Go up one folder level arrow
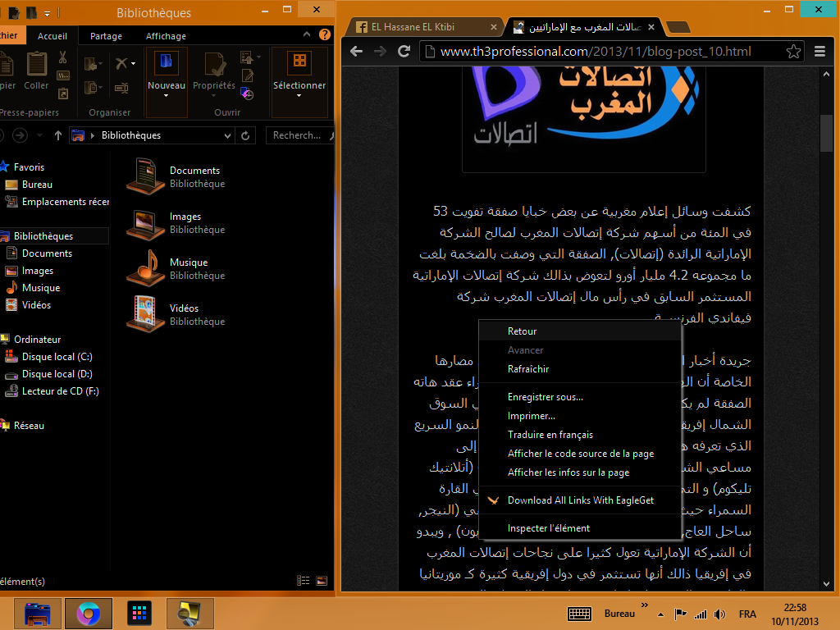840x630 pixels. pos(58,135)
